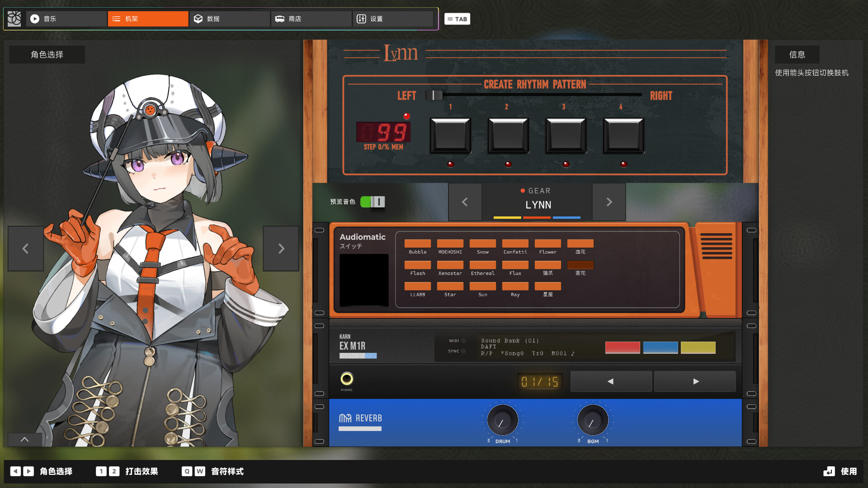This screenshot has height=488, width=868.
Task: Open the 音乐 music tab
Action: 66,19
